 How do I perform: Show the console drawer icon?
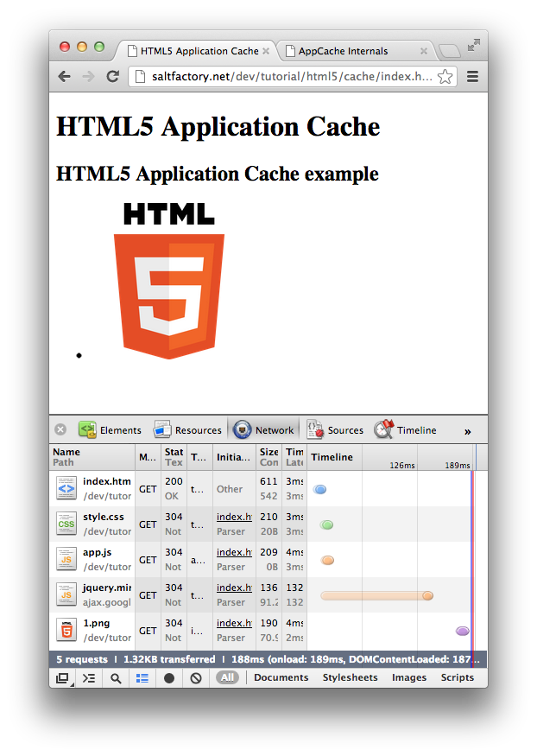tap(89, 678)
